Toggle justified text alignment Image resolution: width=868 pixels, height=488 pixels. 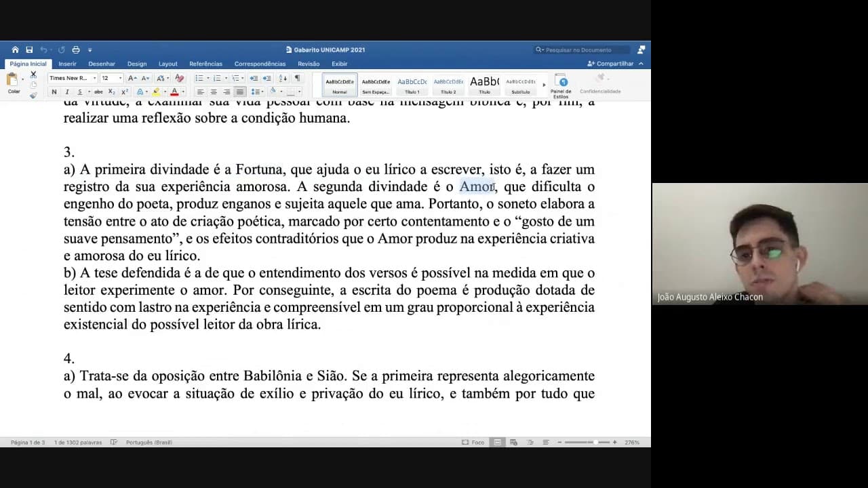click(x=239, y=91)
